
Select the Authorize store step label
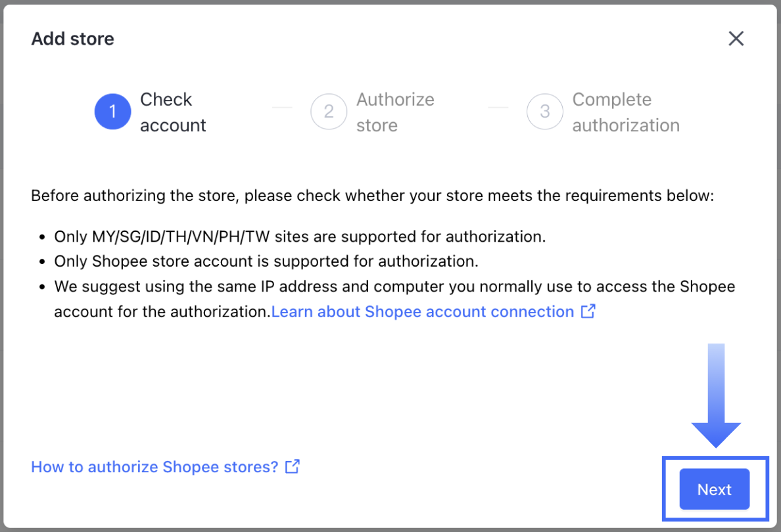(395, 112)
